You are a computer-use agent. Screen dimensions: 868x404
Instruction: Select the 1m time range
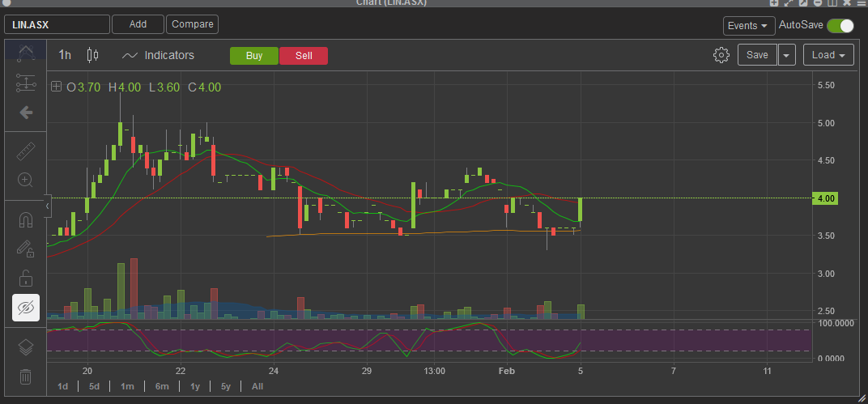click(x=127, y=386)
